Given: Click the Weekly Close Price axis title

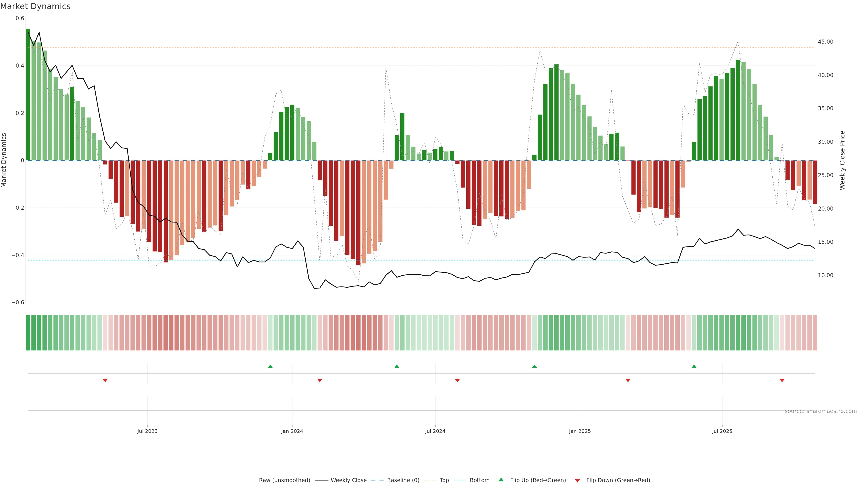Looking at the screenshot, I should tap(842, 160).
